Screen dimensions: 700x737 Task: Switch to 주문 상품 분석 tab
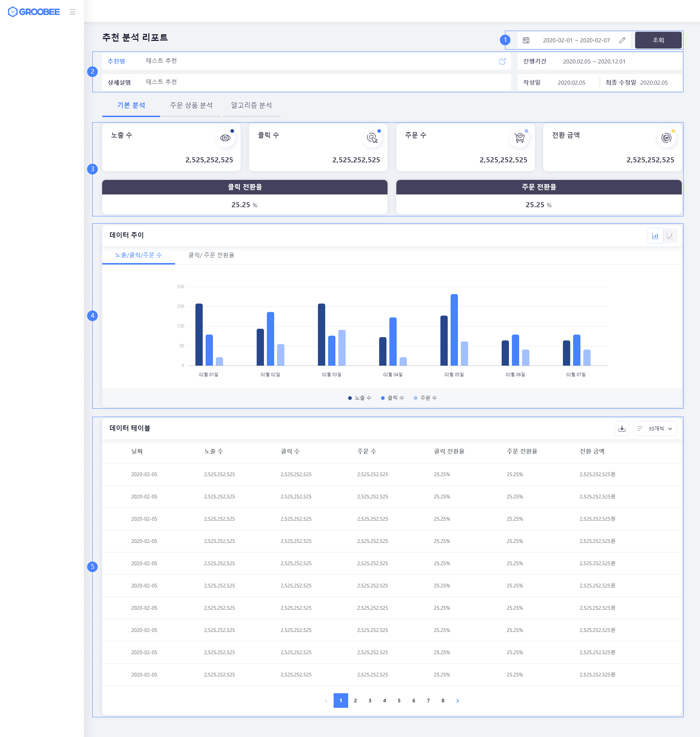191,105
